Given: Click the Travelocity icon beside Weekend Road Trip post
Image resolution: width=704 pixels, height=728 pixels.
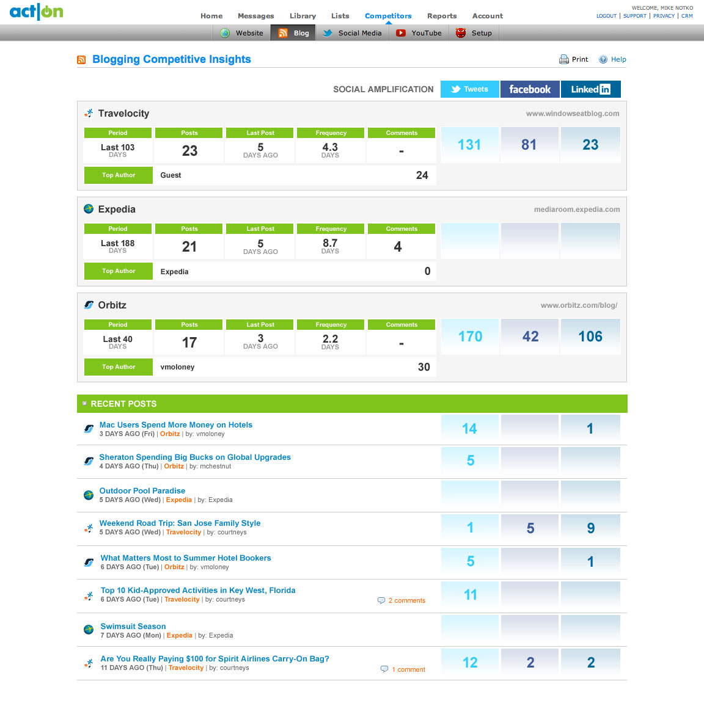Looking at the screenshot, I should (89, 528).
